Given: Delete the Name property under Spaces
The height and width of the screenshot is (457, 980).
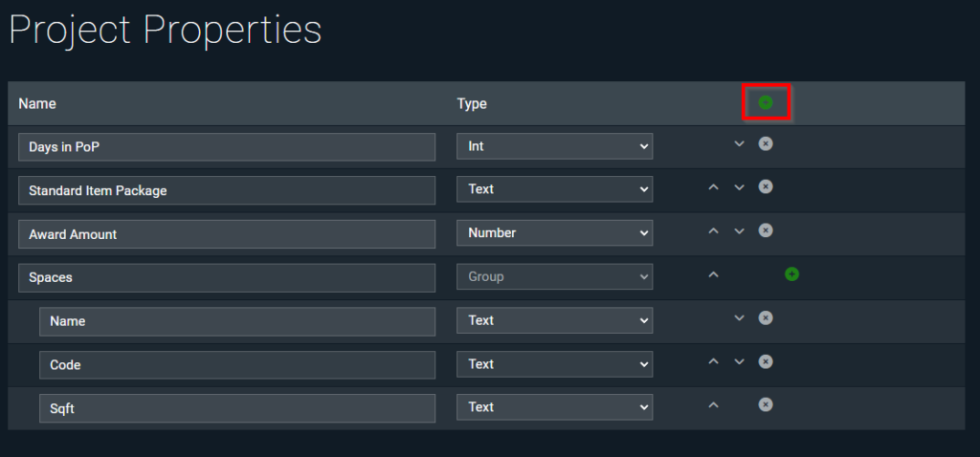Looking at the screenshot, I should tap(766, 317).
